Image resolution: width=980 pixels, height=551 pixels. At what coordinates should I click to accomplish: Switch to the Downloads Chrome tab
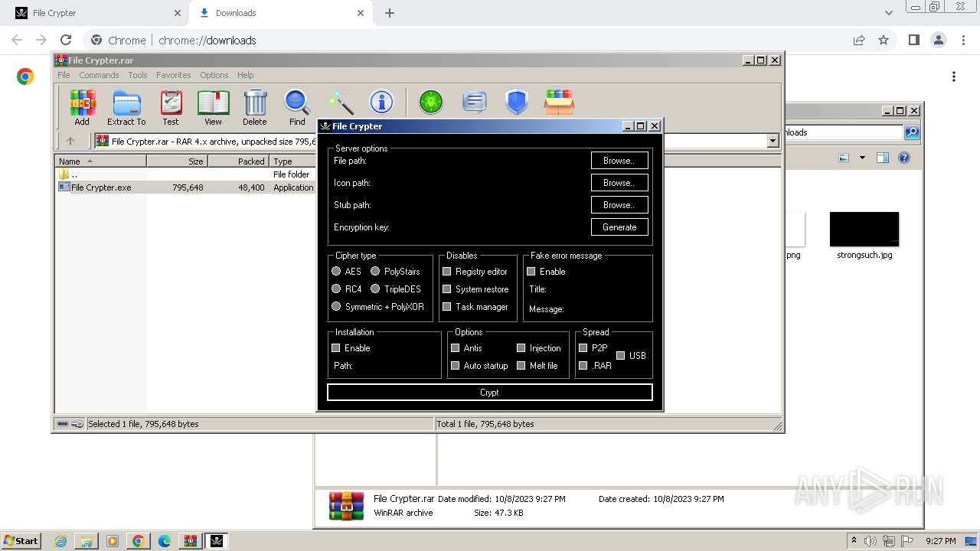(280, 13)
